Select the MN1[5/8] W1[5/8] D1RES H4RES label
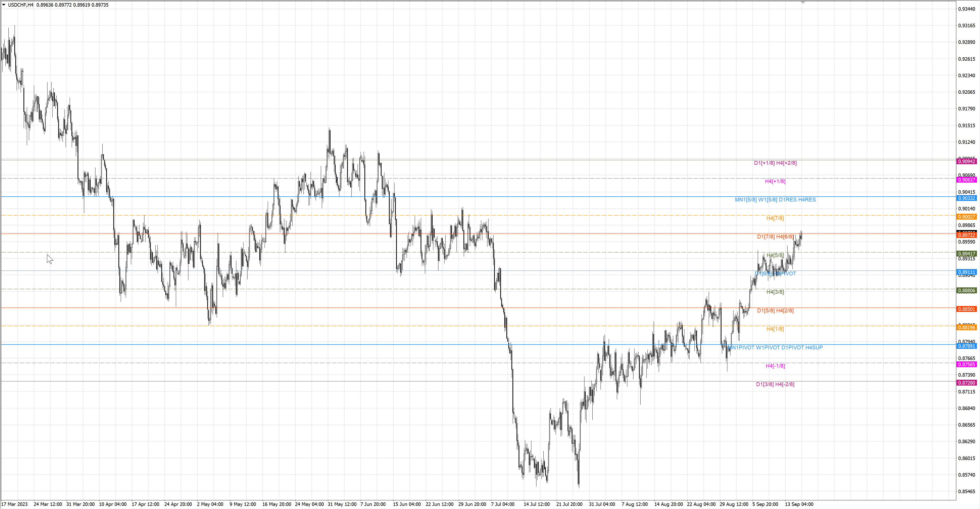 [775, 200]
